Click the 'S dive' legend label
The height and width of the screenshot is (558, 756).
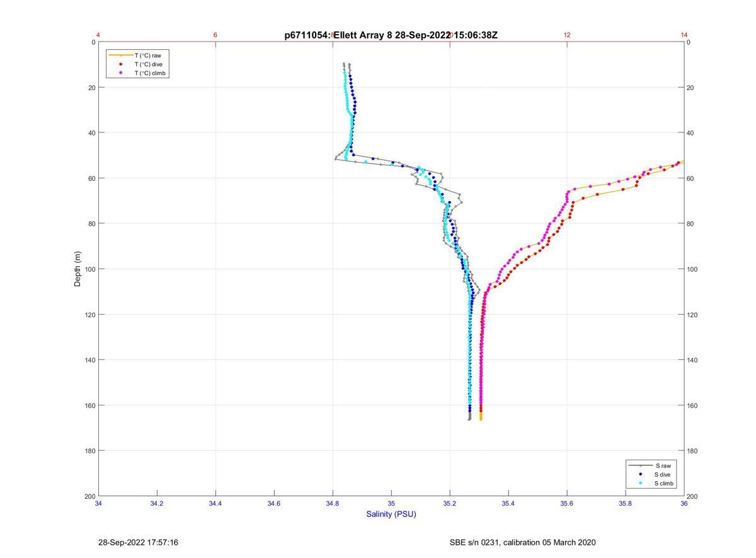point(663,474)
